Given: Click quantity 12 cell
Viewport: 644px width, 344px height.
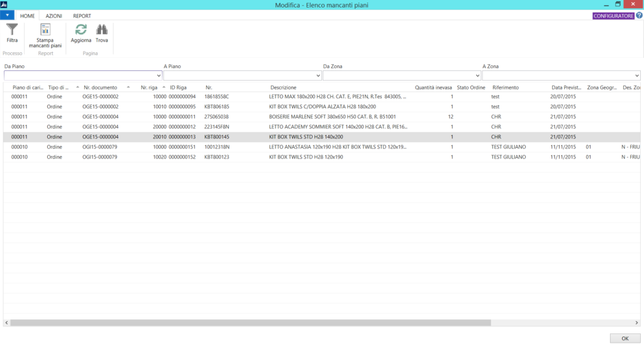Looking at the screenshot, I should [450, 116].
